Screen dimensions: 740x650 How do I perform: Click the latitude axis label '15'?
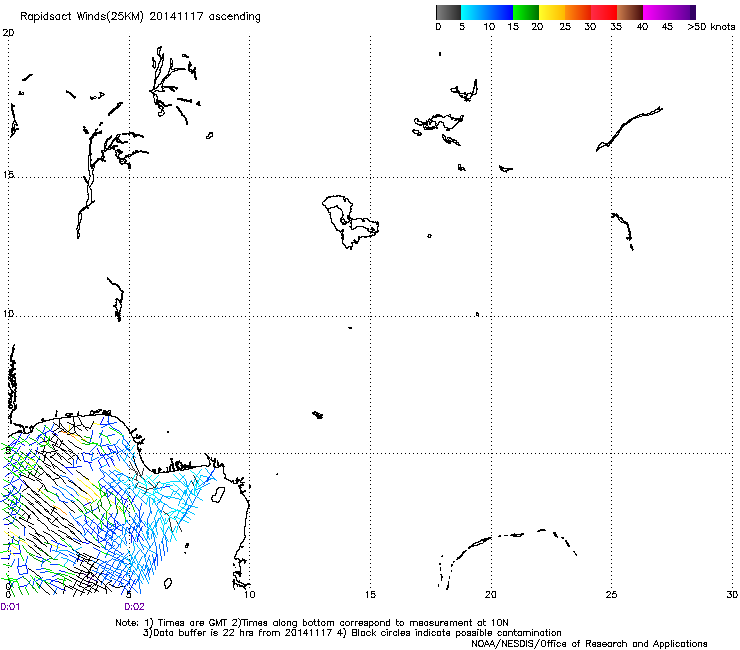tap(8, 175)
